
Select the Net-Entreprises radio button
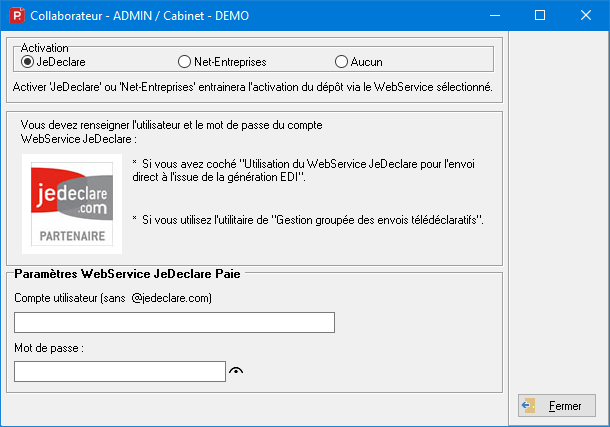click(x=184, y=62)
